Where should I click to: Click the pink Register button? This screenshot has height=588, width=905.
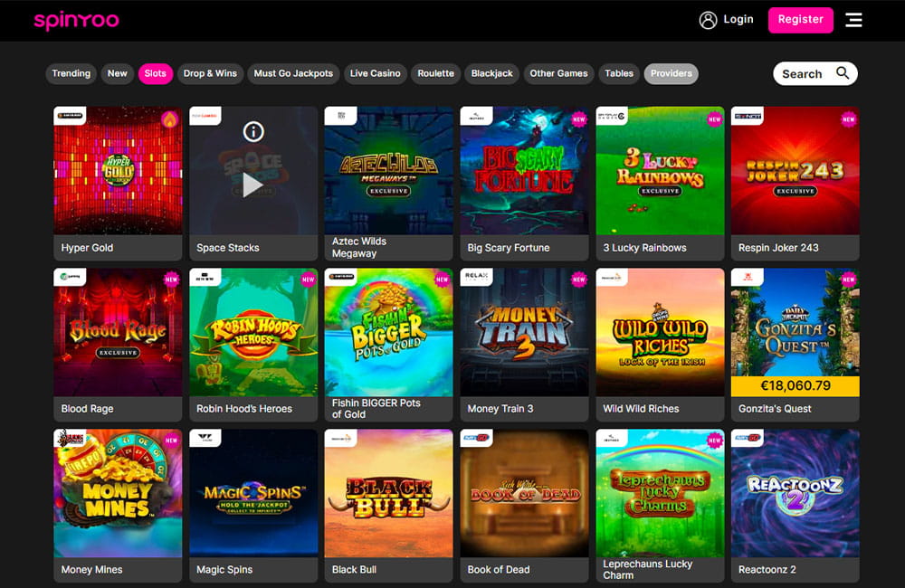tap(801, 20)
